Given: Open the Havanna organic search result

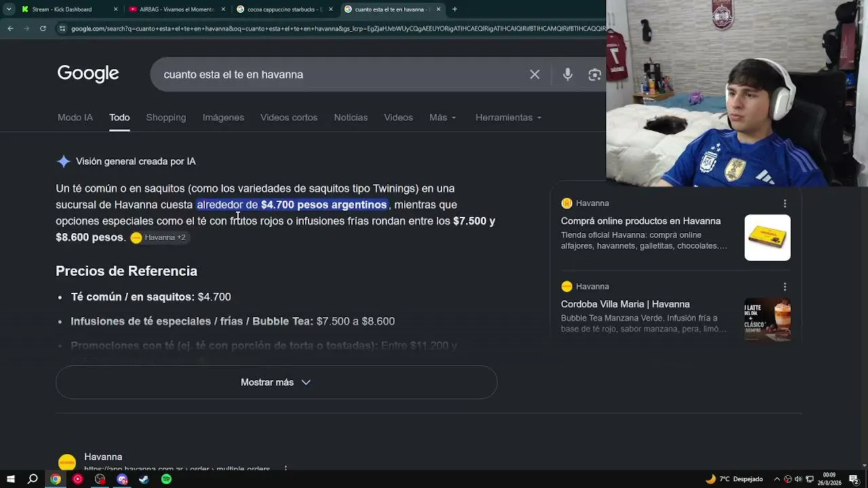Looking at the screenshot, I should click(x=103, y=457).
